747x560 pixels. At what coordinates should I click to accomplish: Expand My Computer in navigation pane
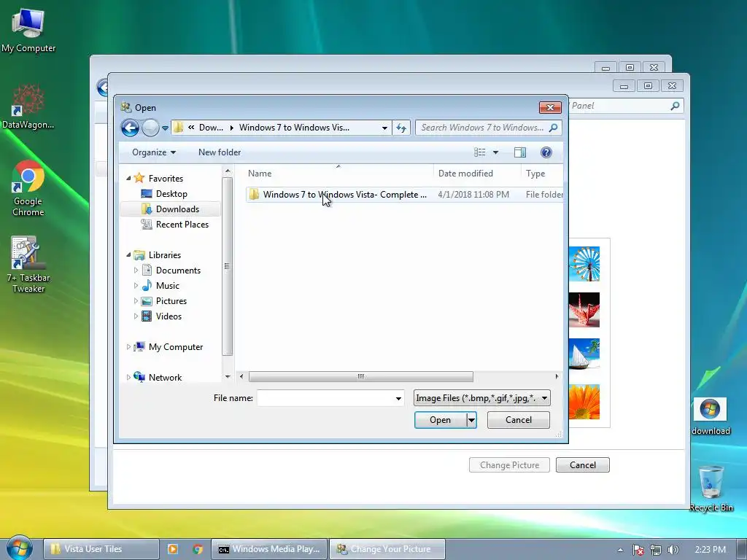click(x=128, y=346)
